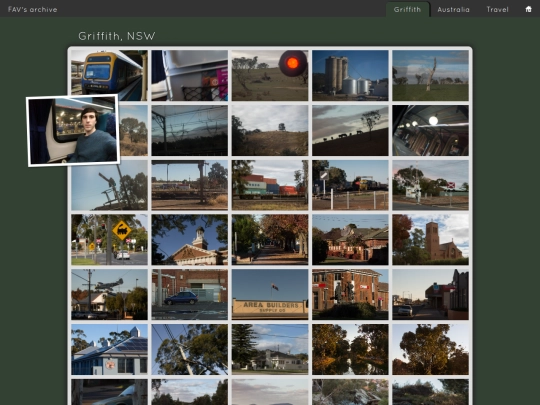This screenshot has width=540, height=405.
Task: Open the brick church tower thumbnail
Action: click(430, 240)
